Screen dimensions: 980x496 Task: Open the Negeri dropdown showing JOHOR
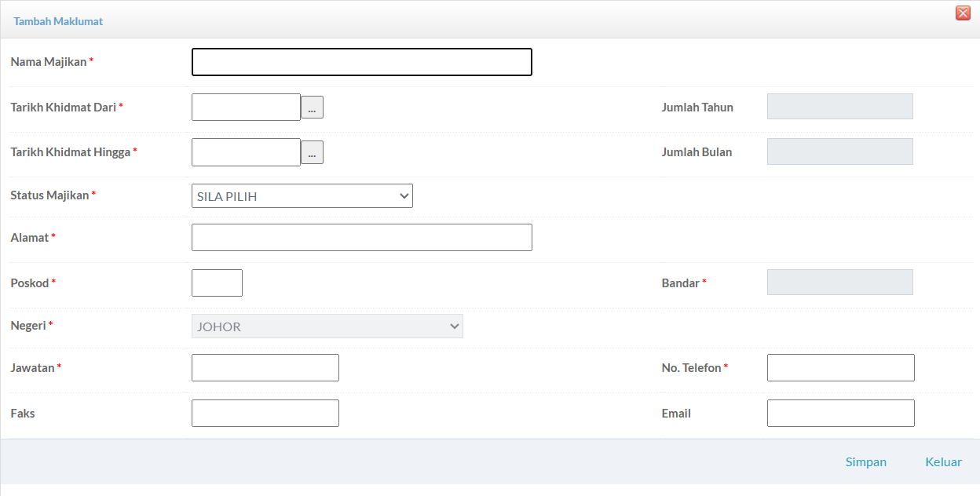point(327,326)
